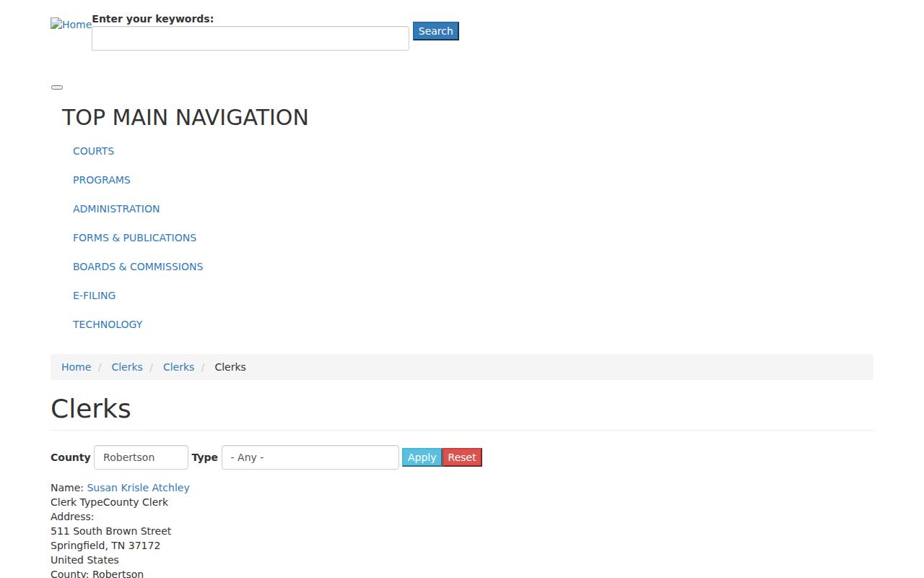The image size is (924, 578).
Task: Click the Home logo image link
Action: point(71,25)
